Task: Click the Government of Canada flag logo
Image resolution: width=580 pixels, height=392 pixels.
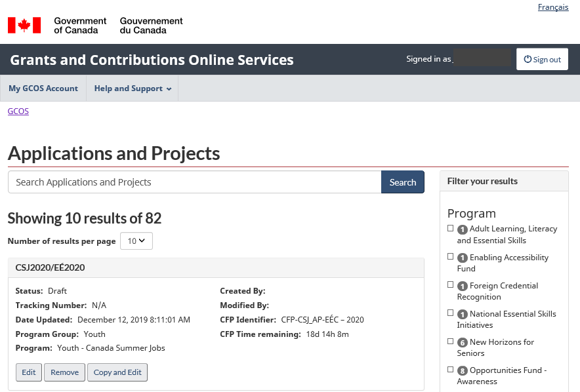Action: [24, 26]
